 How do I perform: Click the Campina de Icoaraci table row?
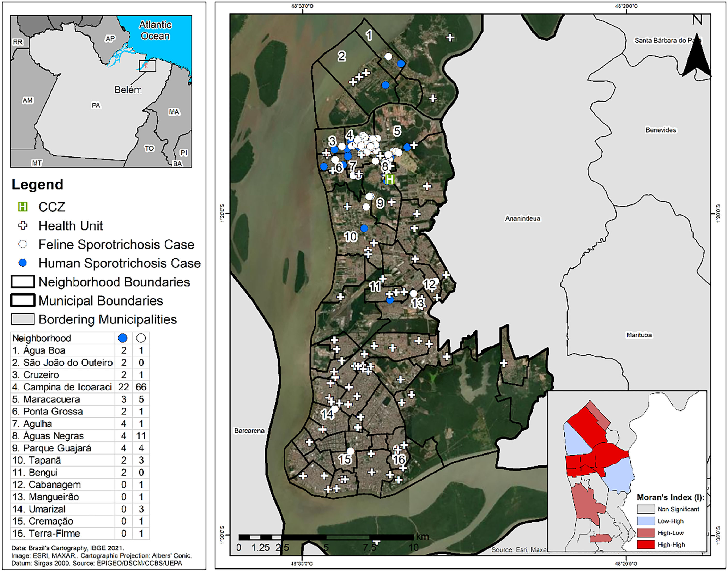[x=62, y=387]
